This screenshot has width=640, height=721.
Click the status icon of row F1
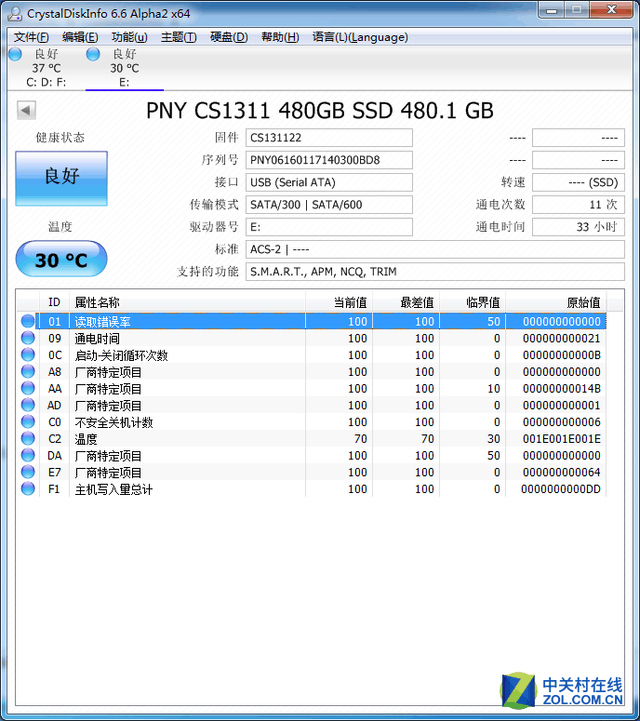pos(28,488)
